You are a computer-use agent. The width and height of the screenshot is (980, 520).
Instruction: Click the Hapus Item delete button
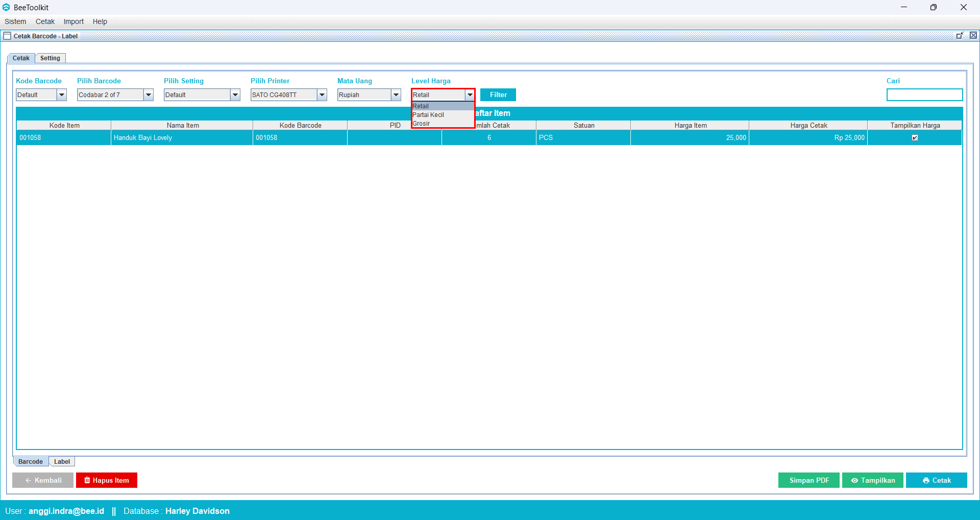pos(107,480)
